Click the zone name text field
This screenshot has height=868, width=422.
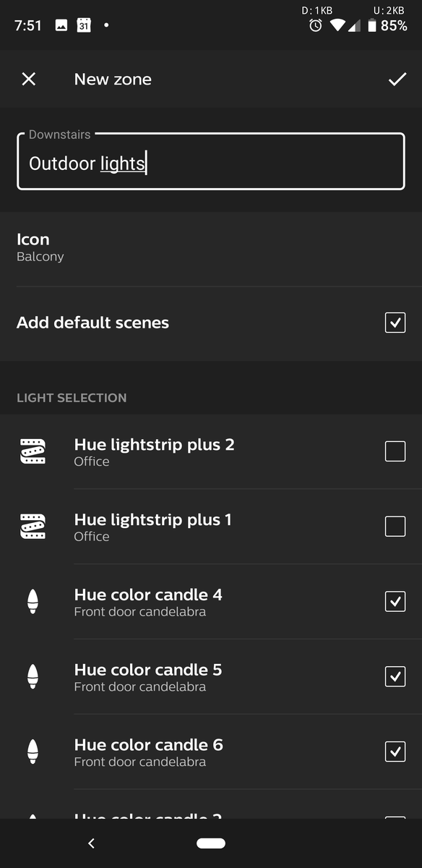coord(210,161)
